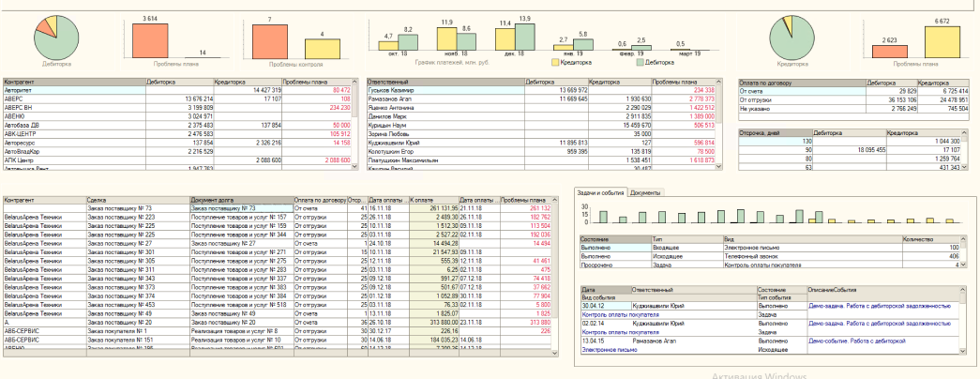
Task: Sort by the Документ долга column header
Action: [239, 200]
